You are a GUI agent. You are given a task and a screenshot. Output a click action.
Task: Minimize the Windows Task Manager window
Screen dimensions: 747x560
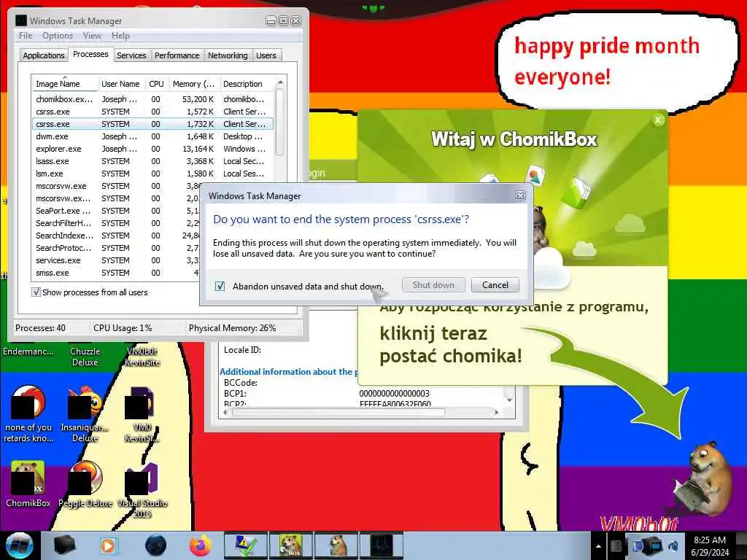tap(271, 21)
